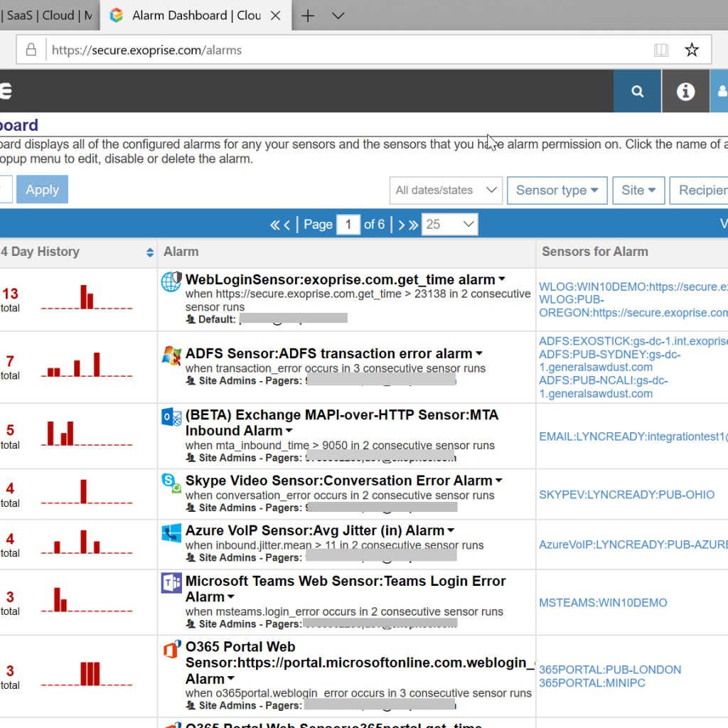Viewport: 728px width, 728px height.
Task: Click the Microsoft Teams sensor icon
Action: click(171, 583)
